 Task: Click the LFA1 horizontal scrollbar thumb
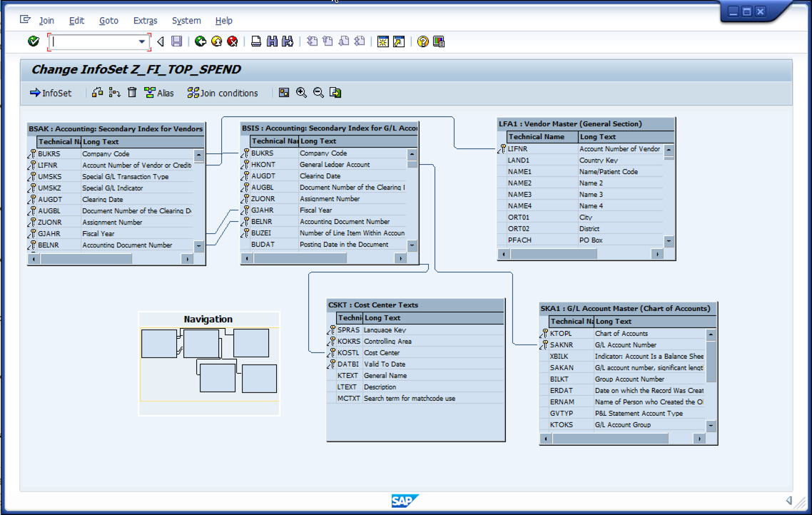(553, 254)
